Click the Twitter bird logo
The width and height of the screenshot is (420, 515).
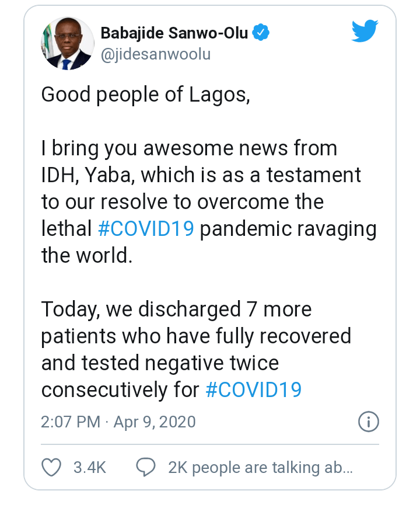[365, 31]
